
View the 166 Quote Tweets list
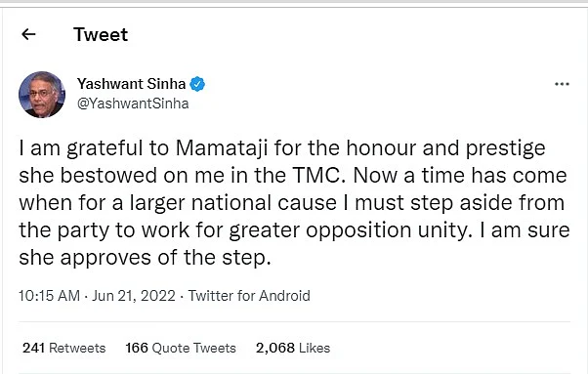181,348
